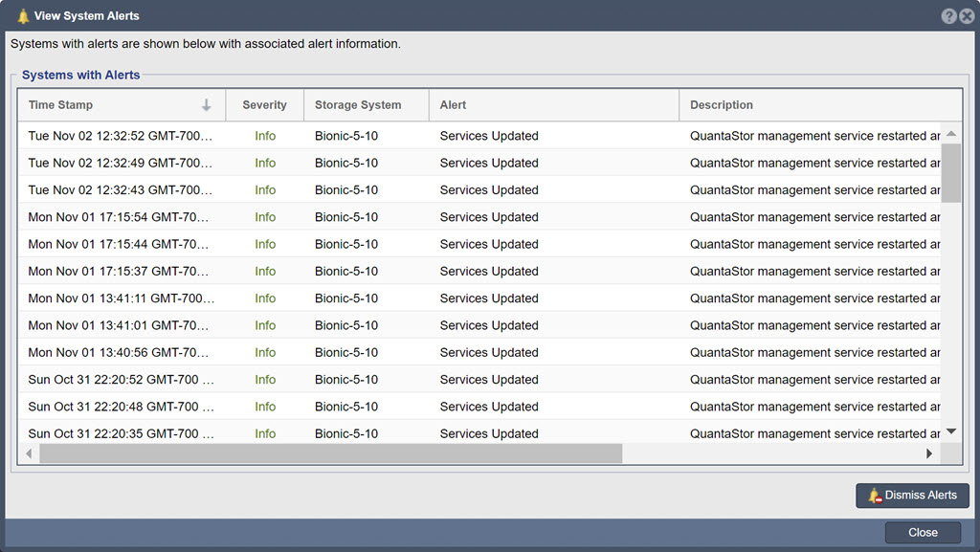This screenshot has height=552, width=980.
Task: Close the alerts dialog with Close button
Action: click(924, 533)
